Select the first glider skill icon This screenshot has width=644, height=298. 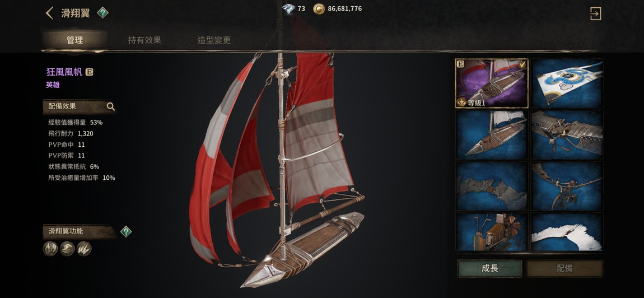click(x=50, y=249)
